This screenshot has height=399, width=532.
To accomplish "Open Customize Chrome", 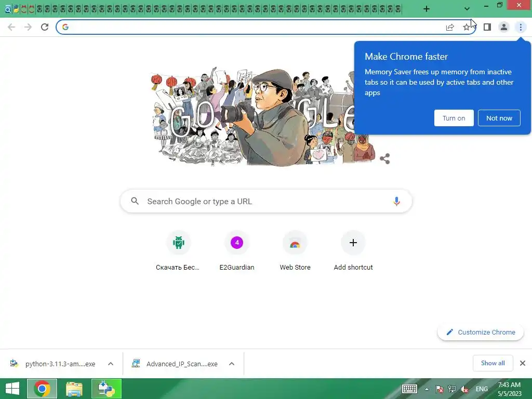I will click(x=481, y=332).
